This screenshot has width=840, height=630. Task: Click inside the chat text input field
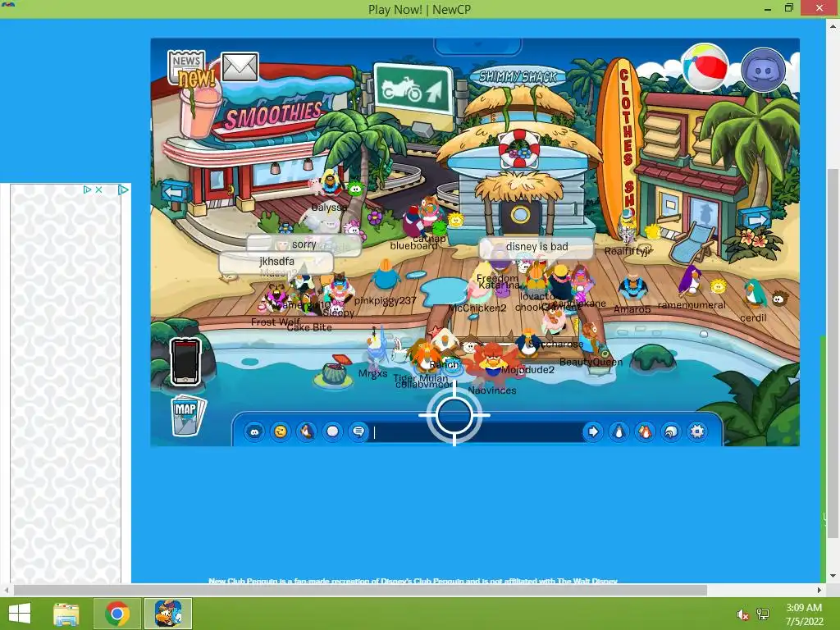[x=476, y=431]
